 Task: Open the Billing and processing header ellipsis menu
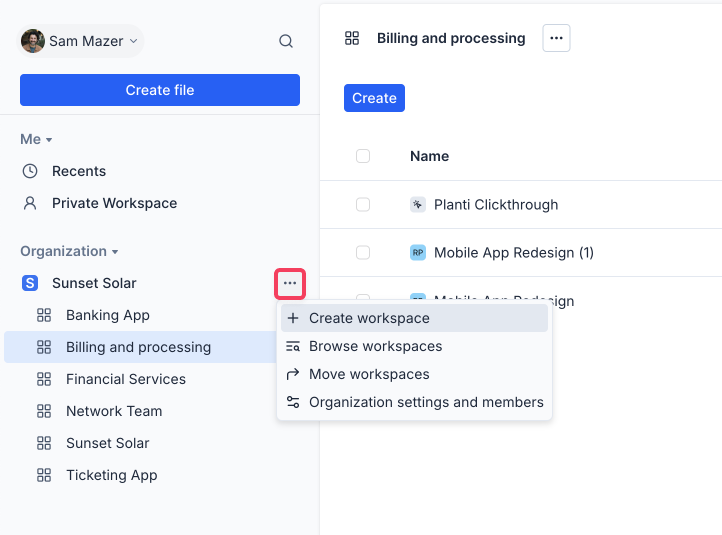[556, 38]
